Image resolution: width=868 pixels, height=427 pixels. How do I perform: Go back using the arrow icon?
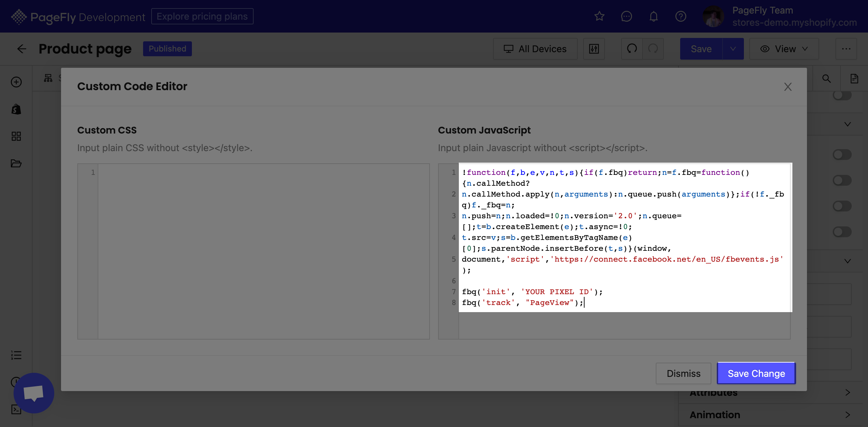(x=22, y=49)
